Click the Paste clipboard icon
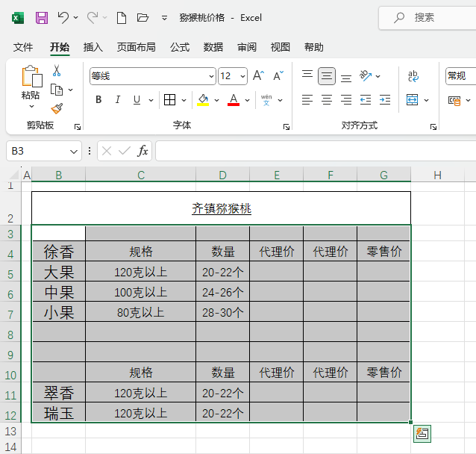Viewport: 476px width, 454px height. tap(31, 76)
